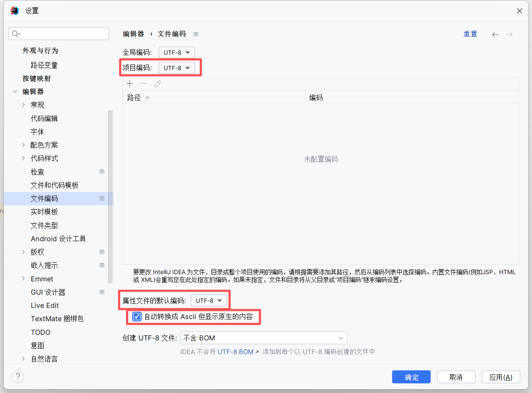The width and height of the screenshot is (532, 393).
Task: Collapse the 编辑器 section in the sidebar
Action: click(15, 91)
